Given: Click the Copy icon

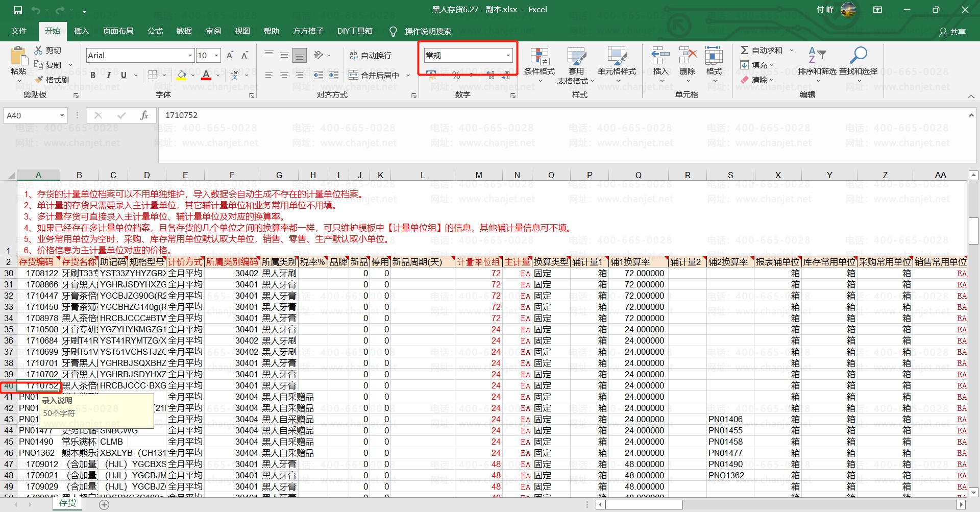Looking at the screenshot, I should (x=38, y=65).
